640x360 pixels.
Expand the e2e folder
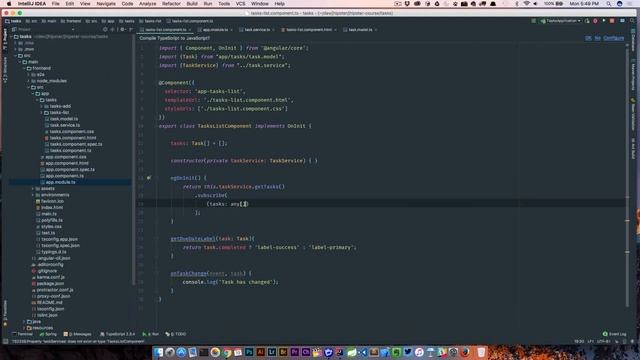pos(29,75)
